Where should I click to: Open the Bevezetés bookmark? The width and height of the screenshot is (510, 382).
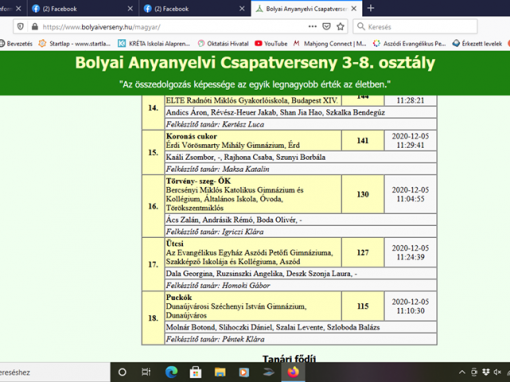(16, 44)
